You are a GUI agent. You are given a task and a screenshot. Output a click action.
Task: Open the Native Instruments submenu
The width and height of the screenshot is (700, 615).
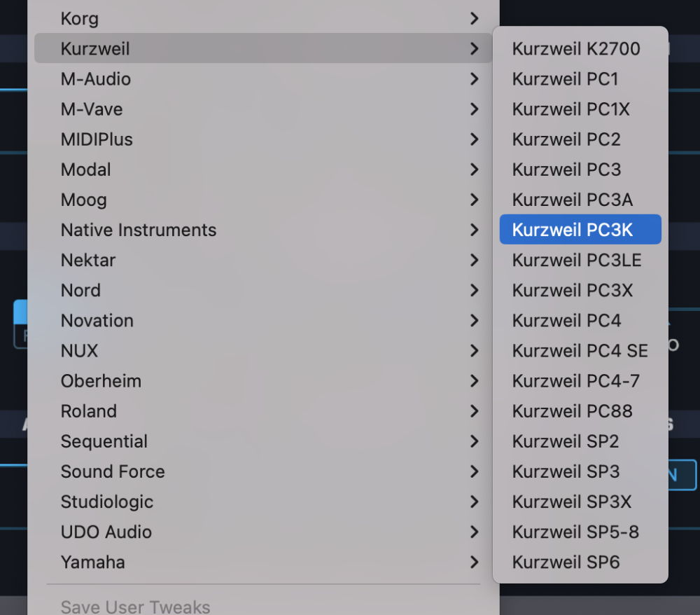tap(139, 230)
